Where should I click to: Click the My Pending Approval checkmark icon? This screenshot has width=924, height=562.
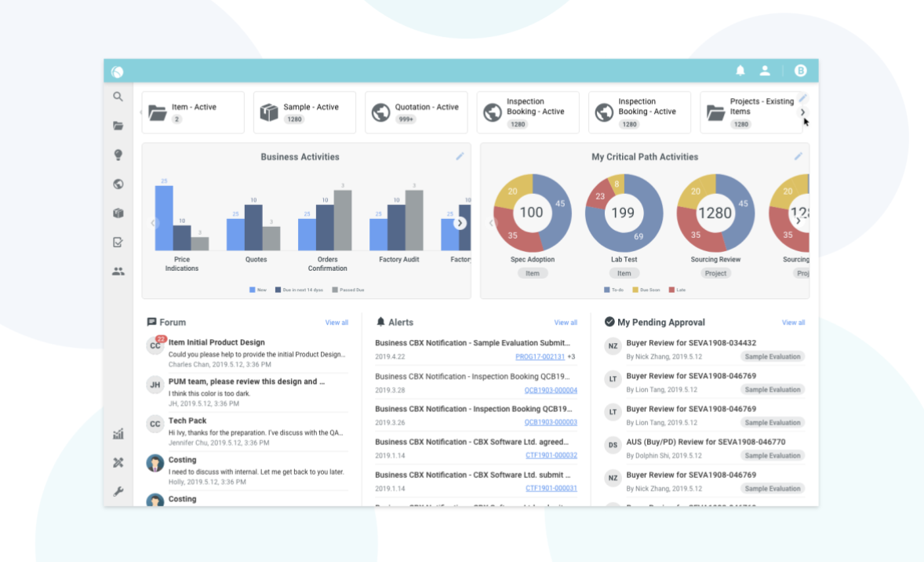pyautogui.click(x=609, y=322)
